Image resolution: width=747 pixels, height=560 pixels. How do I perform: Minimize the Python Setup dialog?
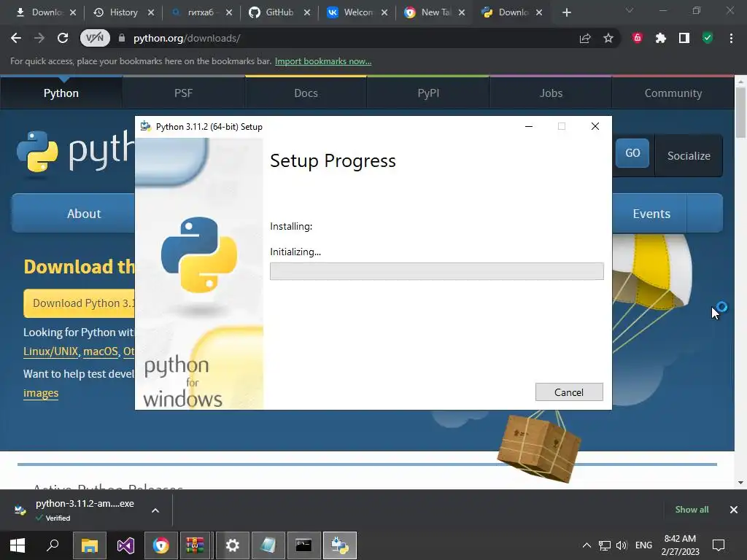528,126
